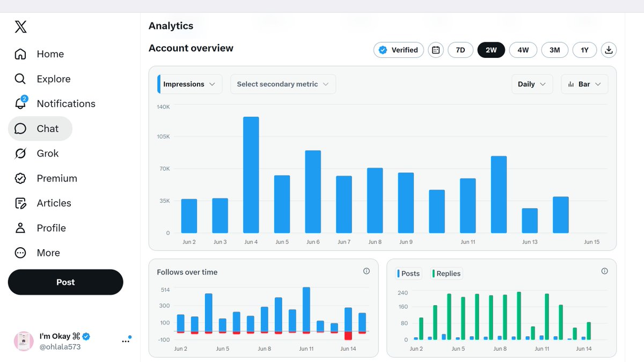Viewport: 644px width, 362px height.
Task: Click info icon on Follows over time
Action: coord(367,271)
